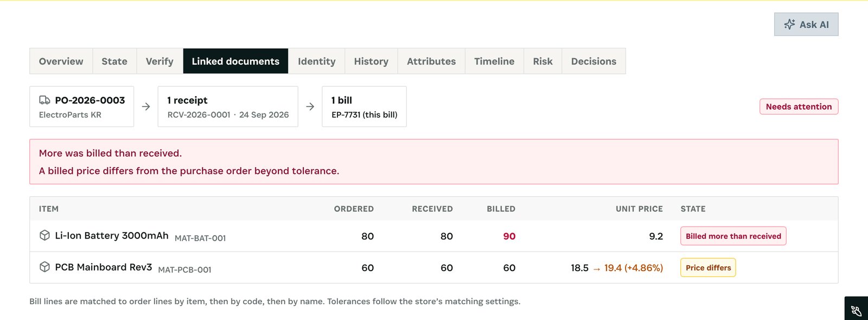Select the Identity tab

point(317,61)
